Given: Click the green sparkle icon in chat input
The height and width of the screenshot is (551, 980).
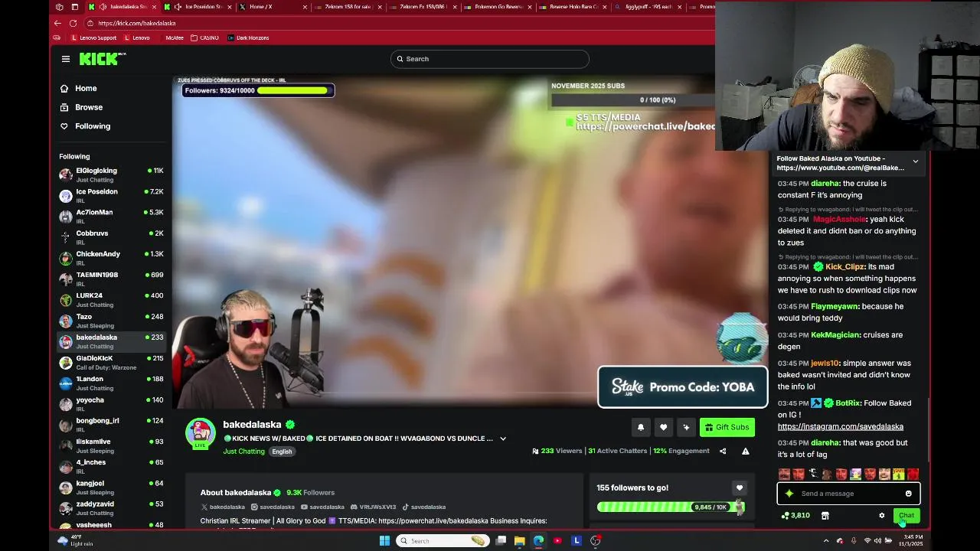Looking at the screenshot, I should coord(789,494).
